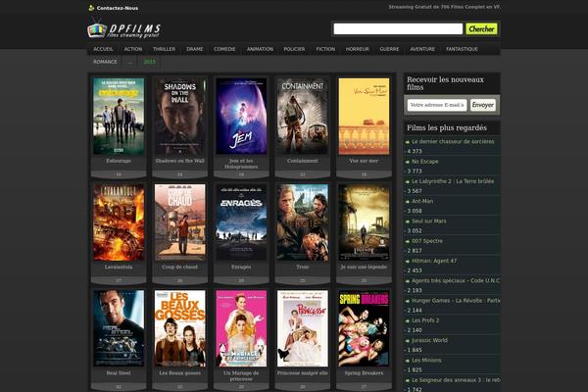Click the green arrow beside No Escape
Image resolution: width=588 pixels, height=392 pixels.
408,162
